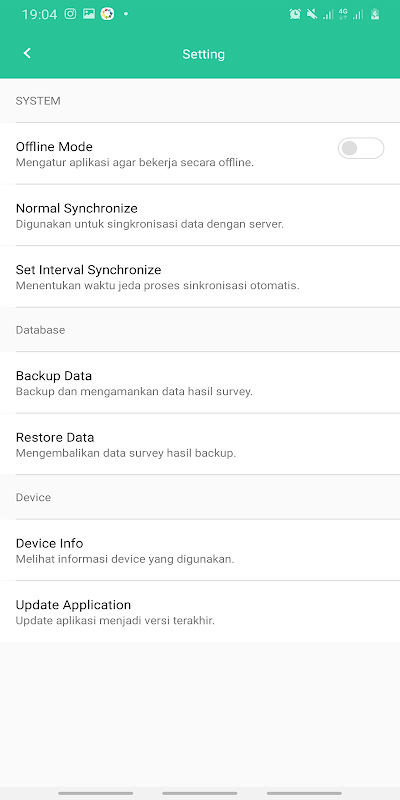Screen dimensions: 400x800
Task: Tap the Database section header
Action: (40, 330)
